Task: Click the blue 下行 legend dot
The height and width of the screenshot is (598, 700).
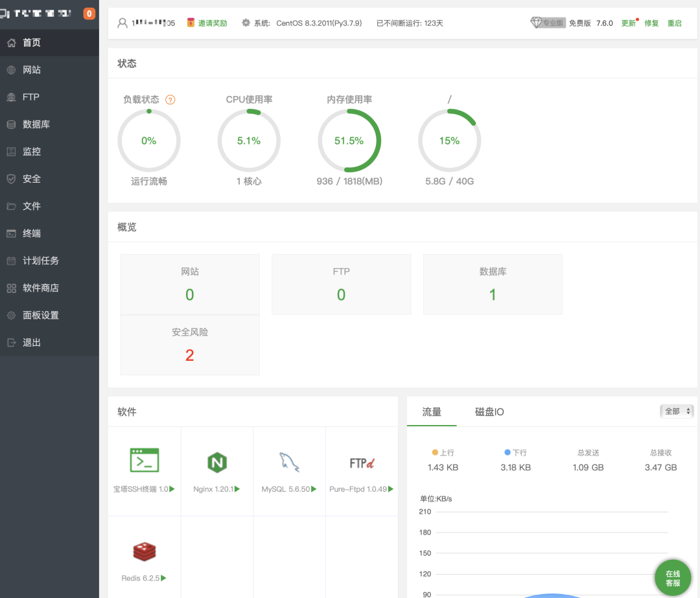Action: [x=507, y=452]
